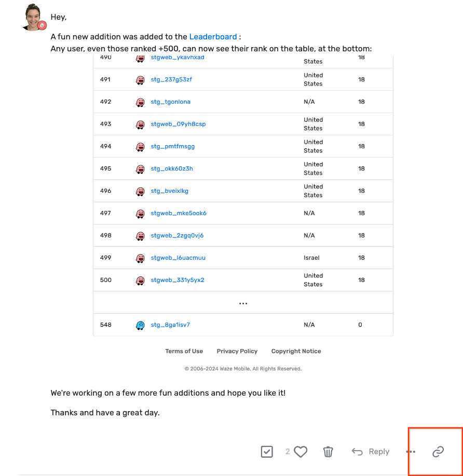The width and height of the screenshot is (463, 476).
Task: Open the Leaderboard link
Action: pos(213,37)
